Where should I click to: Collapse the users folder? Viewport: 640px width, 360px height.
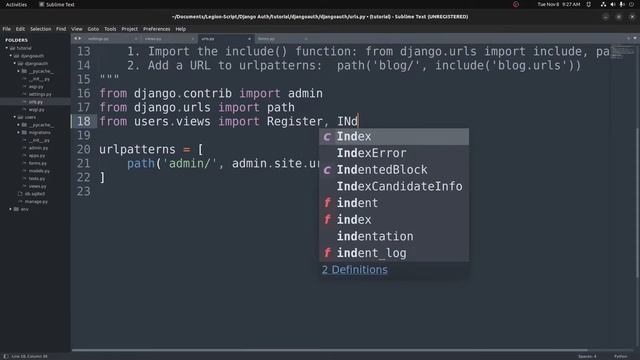pyautogui.click(x=15, y=117)
